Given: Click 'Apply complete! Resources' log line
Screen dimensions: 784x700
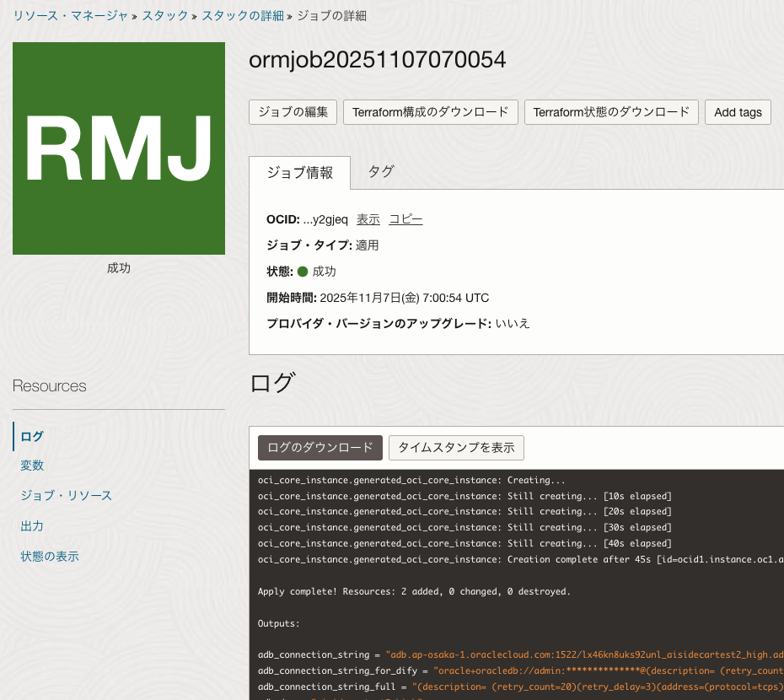Looking at the screenshot, I should click(x=414, y=591).
